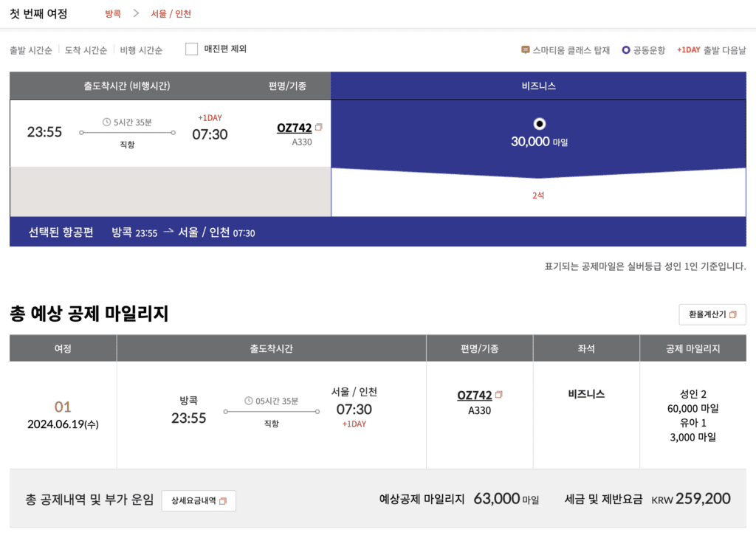756x538 pixels.
Task: Open OZ742 flight details in the flight list
Action: click(x=294, y=128)
